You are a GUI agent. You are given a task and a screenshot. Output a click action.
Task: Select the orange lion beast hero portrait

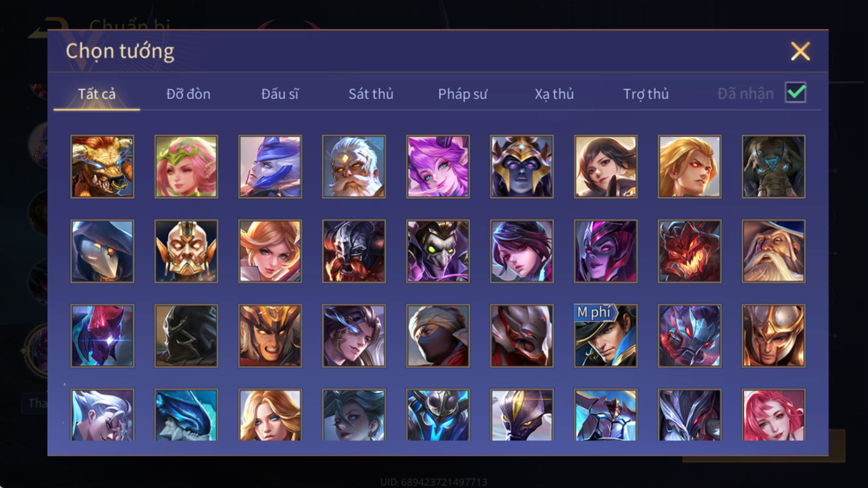click(x=102, y=166)
